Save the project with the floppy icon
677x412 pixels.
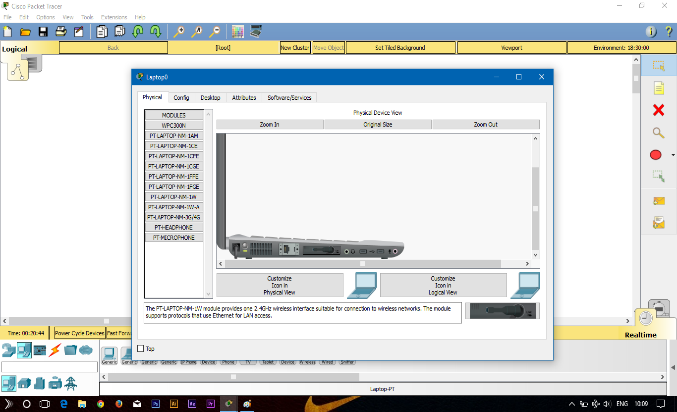[43, 32]
